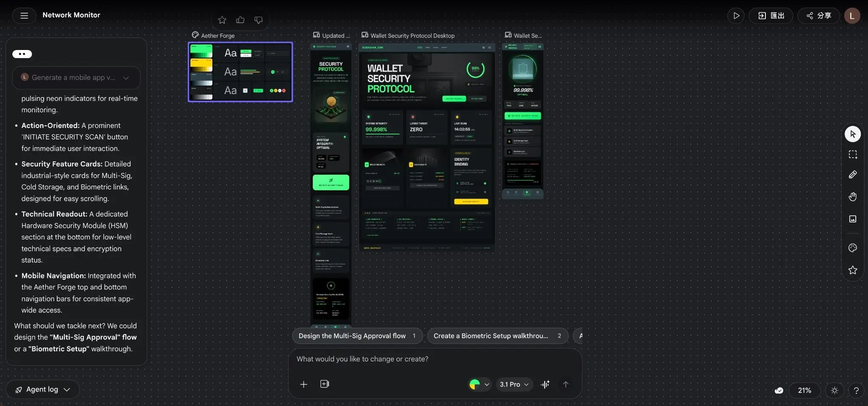Image resolution: width=868 pixels, height=406 pixels.
Task: Toggle the light/dark theme icon
Action: 835,390
